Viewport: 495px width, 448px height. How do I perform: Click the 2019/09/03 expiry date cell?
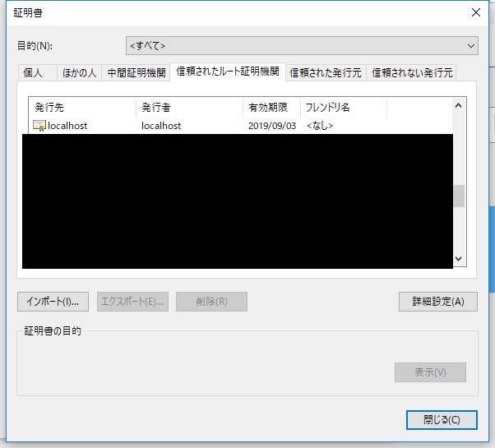coord(272,126)
